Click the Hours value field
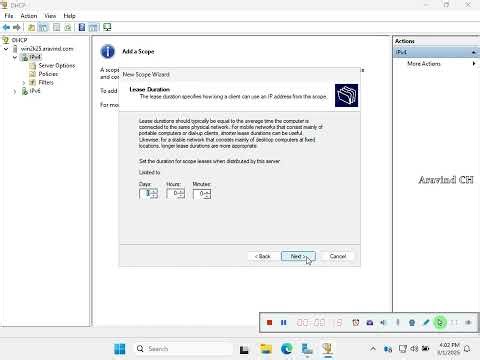 click(x=173, y=194)
